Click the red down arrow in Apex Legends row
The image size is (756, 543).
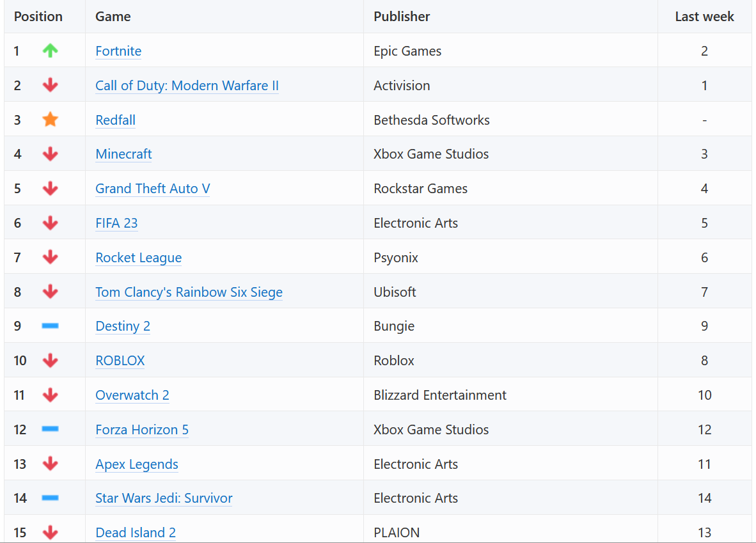50,464
